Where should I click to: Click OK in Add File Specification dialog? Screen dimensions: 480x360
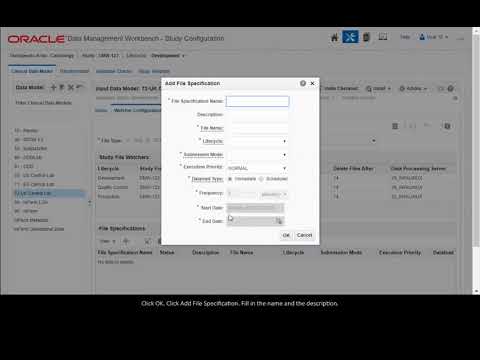286,235
